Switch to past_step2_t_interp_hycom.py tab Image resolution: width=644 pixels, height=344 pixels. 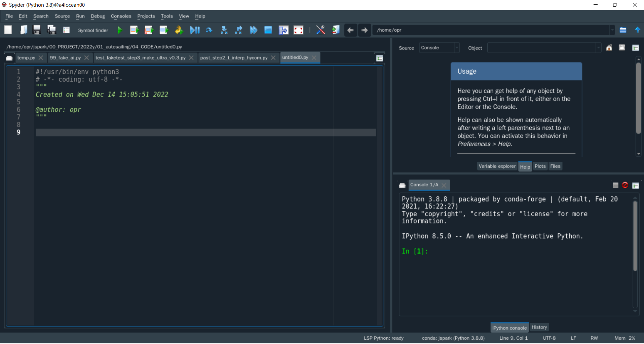tap(234, 58)
